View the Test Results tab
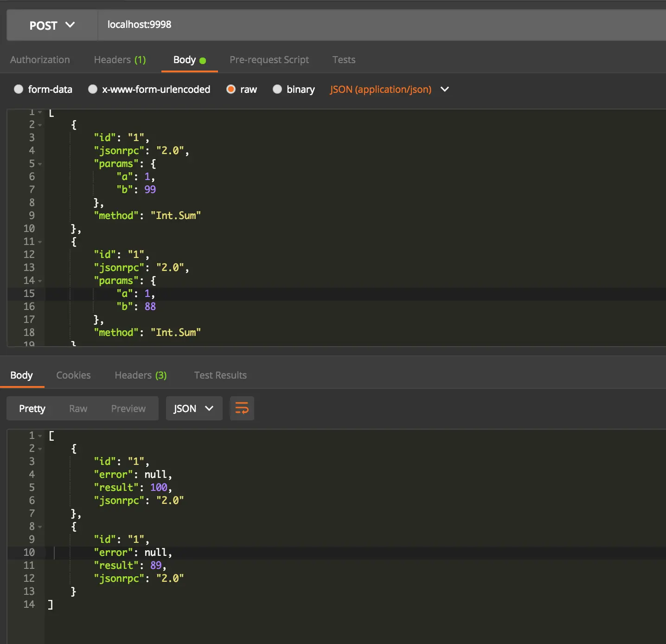The width and height of the screenshot is (666, 644). (220, 375)
